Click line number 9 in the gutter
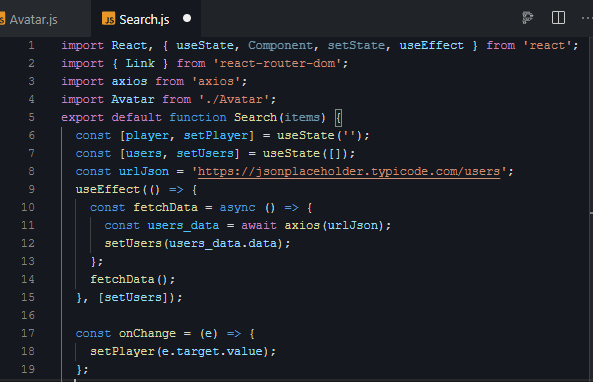593x382 pixels. point(31,189)
